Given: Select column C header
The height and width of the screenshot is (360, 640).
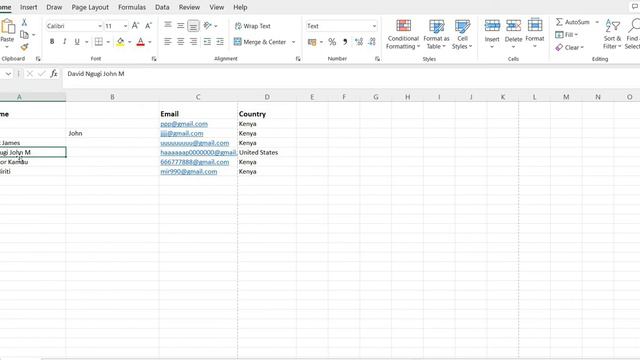Looking at the screenshot, I should point(198,97).
